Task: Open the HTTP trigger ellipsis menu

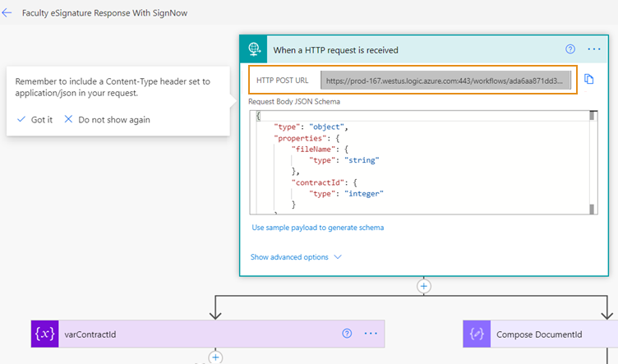Action: (594, 49)
